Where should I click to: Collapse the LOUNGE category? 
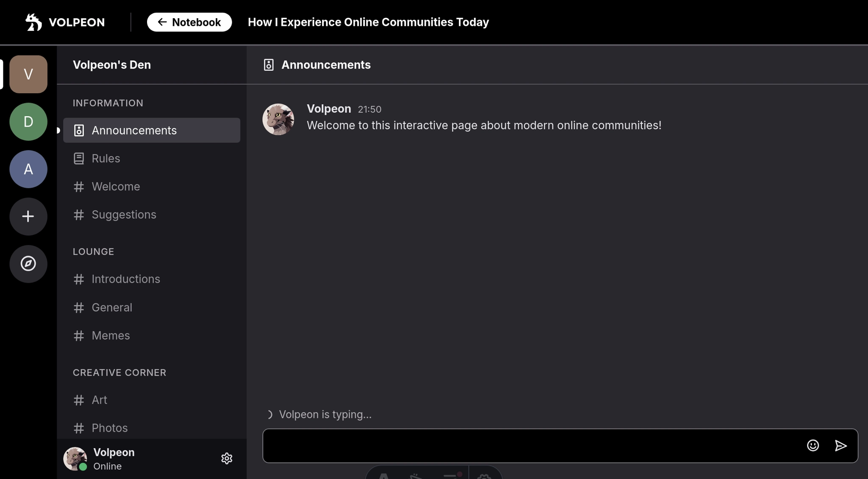click(x=94, y=251)
